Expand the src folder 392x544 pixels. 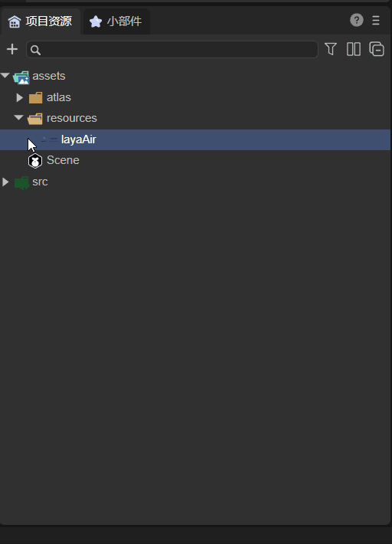click(x=5, y=182)
